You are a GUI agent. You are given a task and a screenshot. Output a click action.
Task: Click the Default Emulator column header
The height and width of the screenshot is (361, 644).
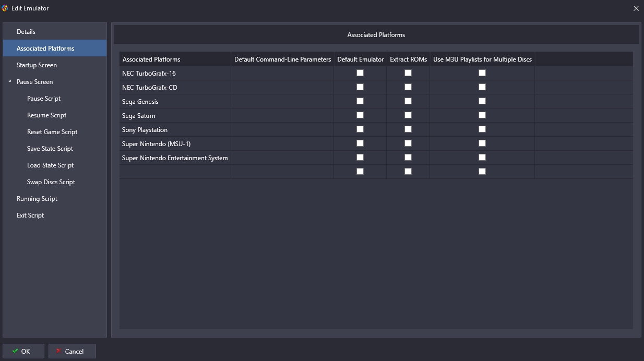tap(360, 59)
